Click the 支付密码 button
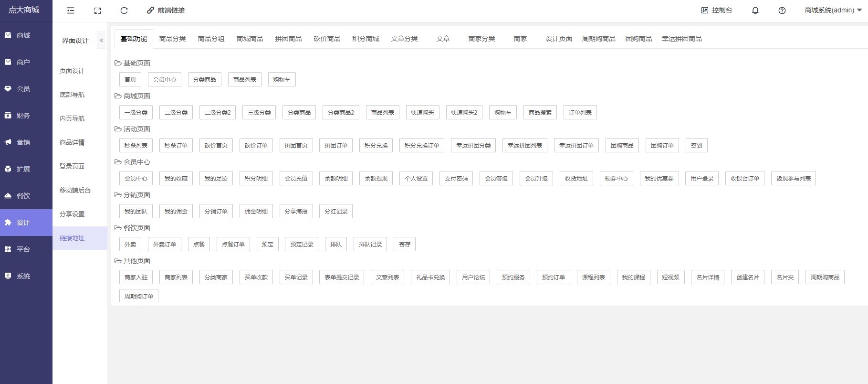Screen dimensions: 868x384 tap(457, 178)
